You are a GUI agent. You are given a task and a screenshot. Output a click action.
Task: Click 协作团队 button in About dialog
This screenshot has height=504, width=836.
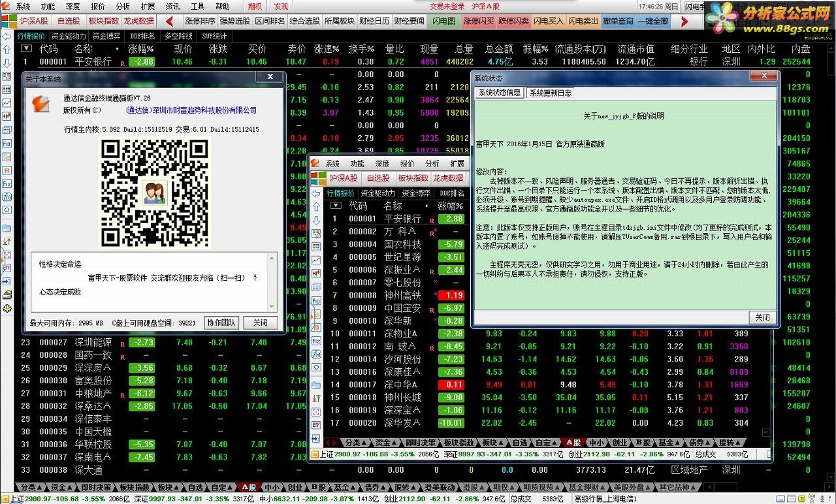point(221,323)
